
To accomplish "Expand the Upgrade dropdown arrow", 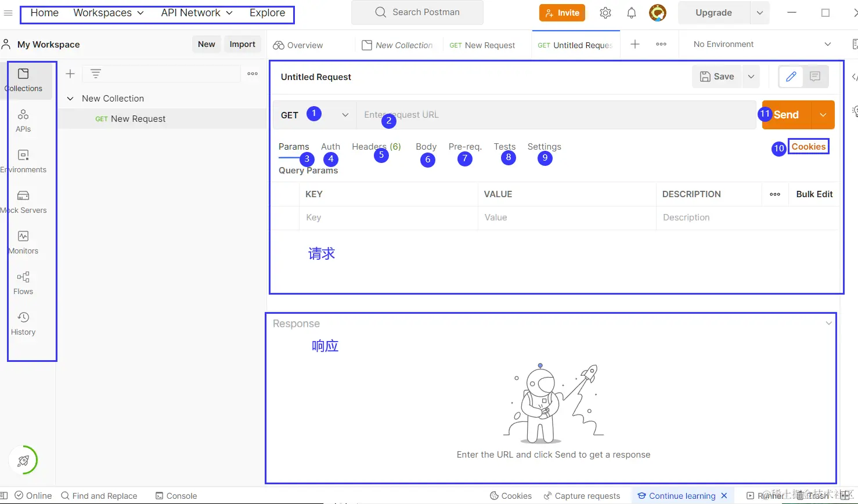I will tap(759, 13).
